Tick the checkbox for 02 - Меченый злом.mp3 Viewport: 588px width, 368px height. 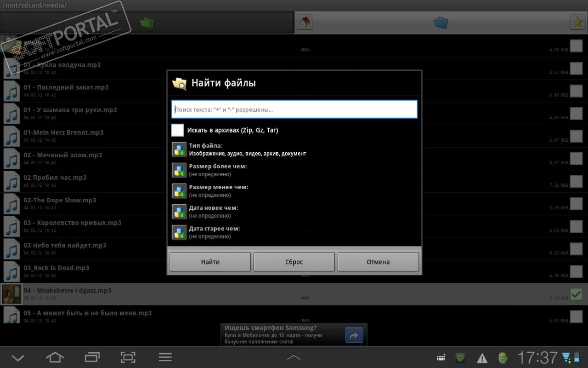(576, 159)
